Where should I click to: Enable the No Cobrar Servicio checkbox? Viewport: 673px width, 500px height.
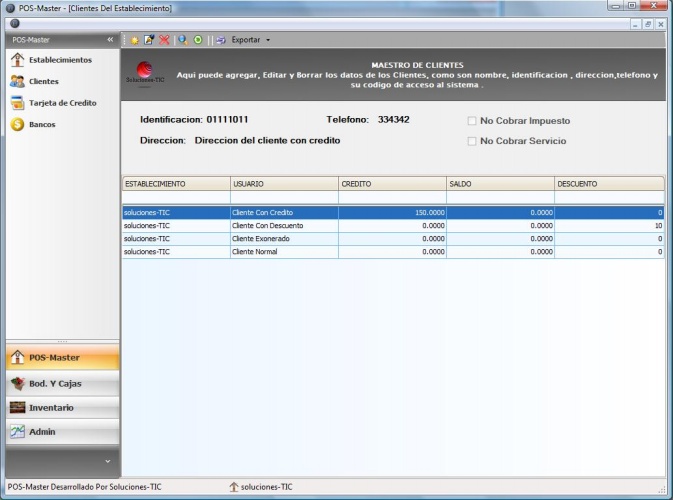(472, 141)
